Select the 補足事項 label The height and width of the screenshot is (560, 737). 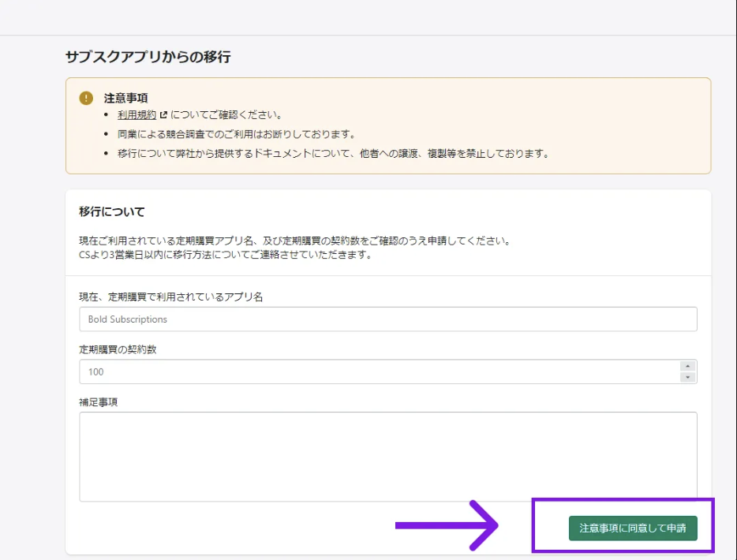coord(98,402)
